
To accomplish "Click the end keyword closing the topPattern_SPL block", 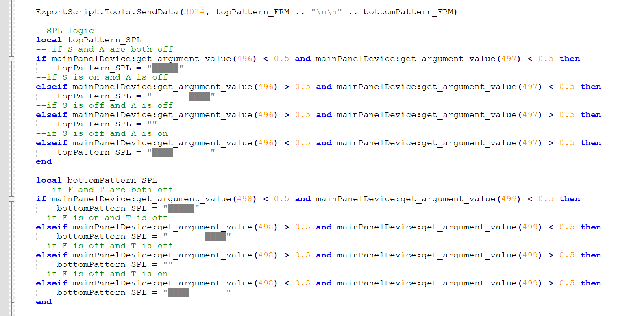I will pos(44,161).
